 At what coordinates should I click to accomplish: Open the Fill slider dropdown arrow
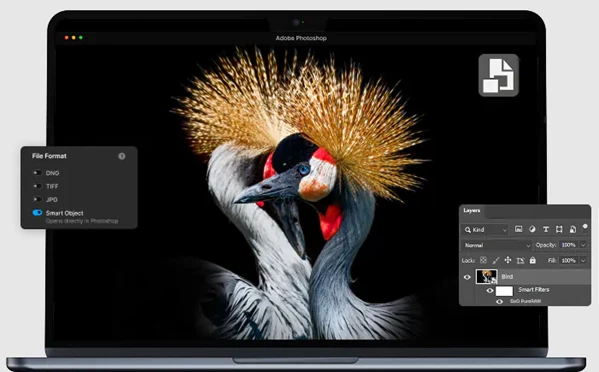[x=583, y=260]
